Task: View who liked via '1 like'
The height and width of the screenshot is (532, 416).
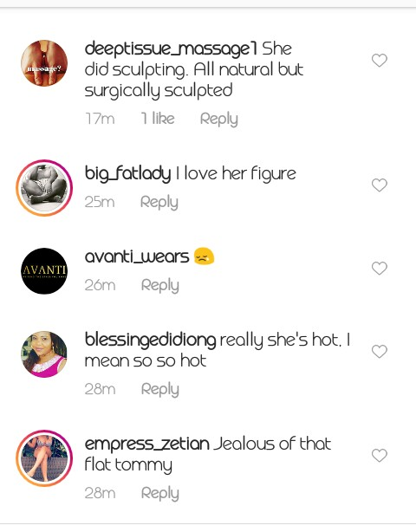Action: (x=158, y=119)
